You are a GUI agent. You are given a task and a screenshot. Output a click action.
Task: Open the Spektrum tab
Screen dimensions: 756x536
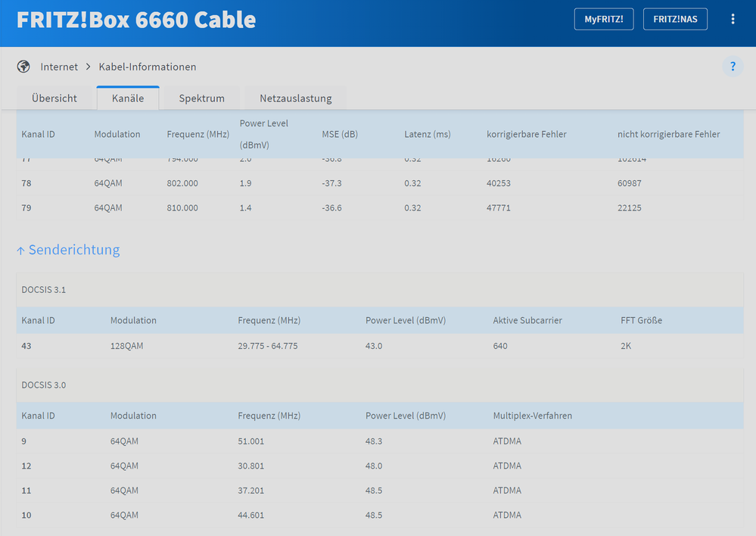coord(201,98)
